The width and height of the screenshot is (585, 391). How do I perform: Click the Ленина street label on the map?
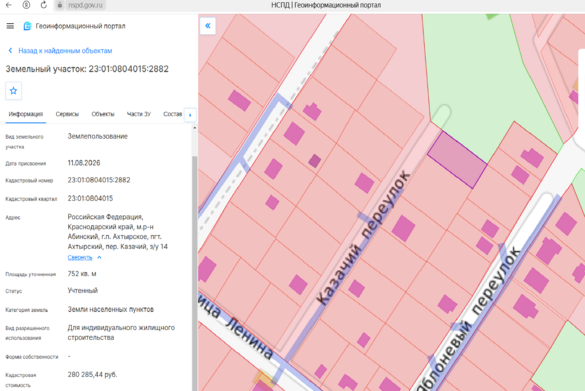pyautogui.click(x=250, y=338)
